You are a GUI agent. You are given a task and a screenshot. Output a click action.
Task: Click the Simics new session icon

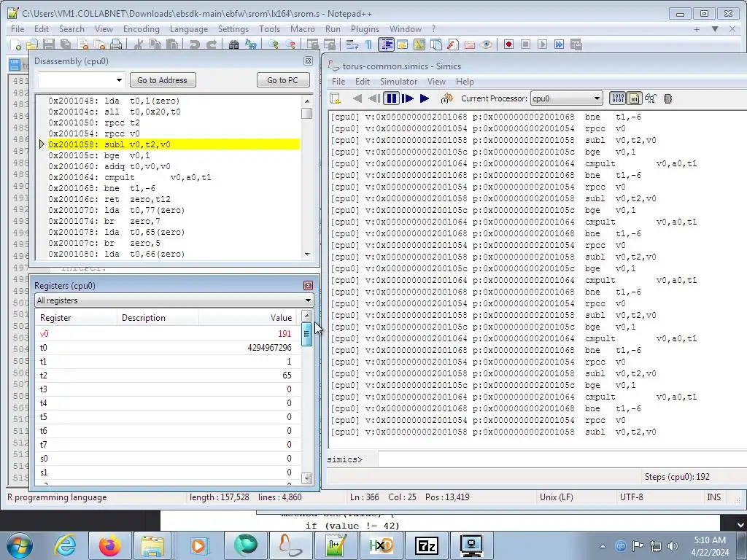tap(336, 98)
